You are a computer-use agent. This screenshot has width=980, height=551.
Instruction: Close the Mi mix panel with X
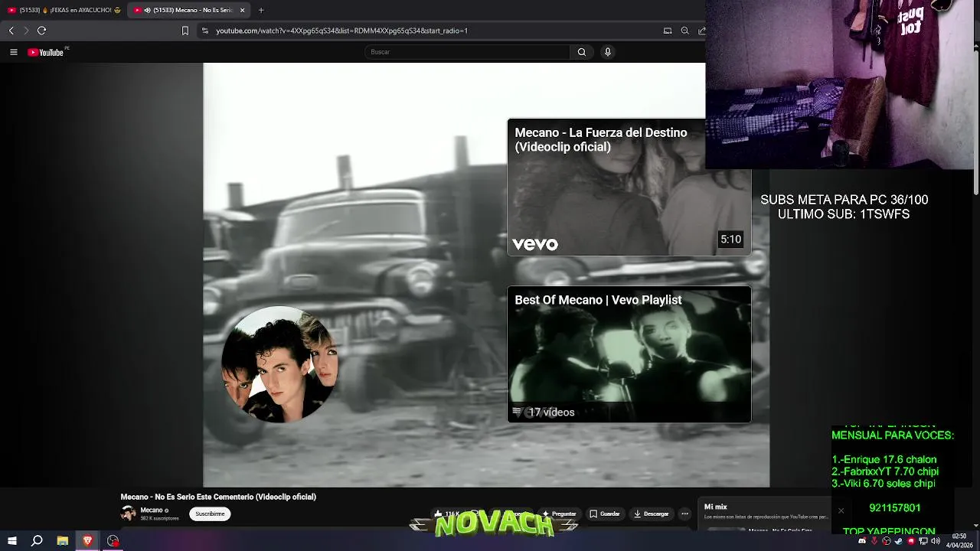tap(841, 510)
